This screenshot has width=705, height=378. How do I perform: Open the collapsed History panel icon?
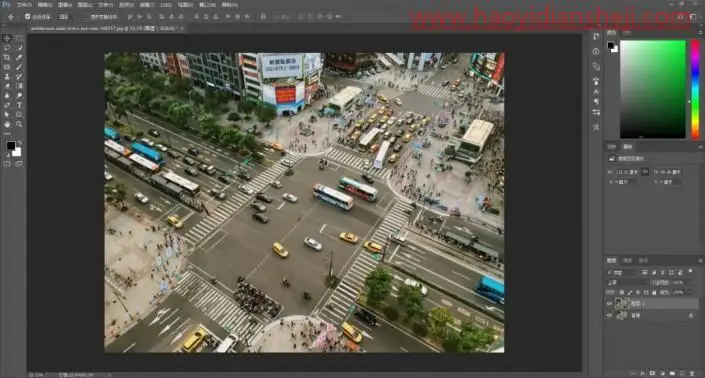pos(596,37)
